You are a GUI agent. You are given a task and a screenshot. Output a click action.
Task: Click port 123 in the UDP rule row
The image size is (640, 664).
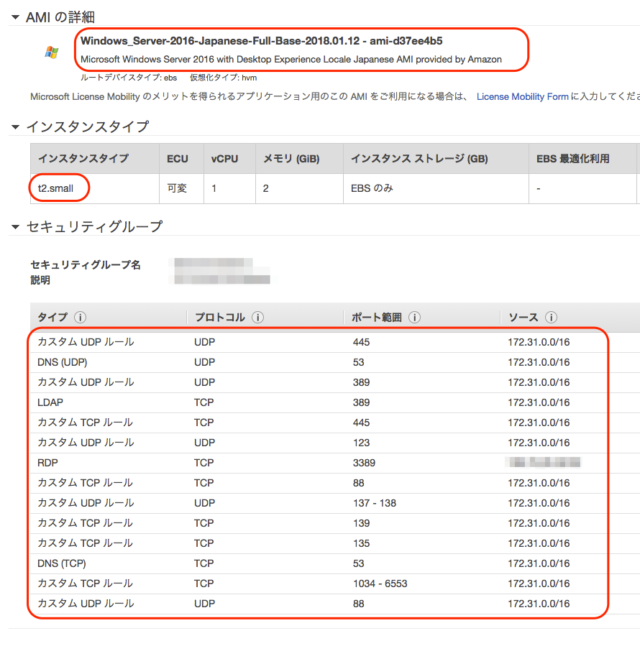[361, 443]
